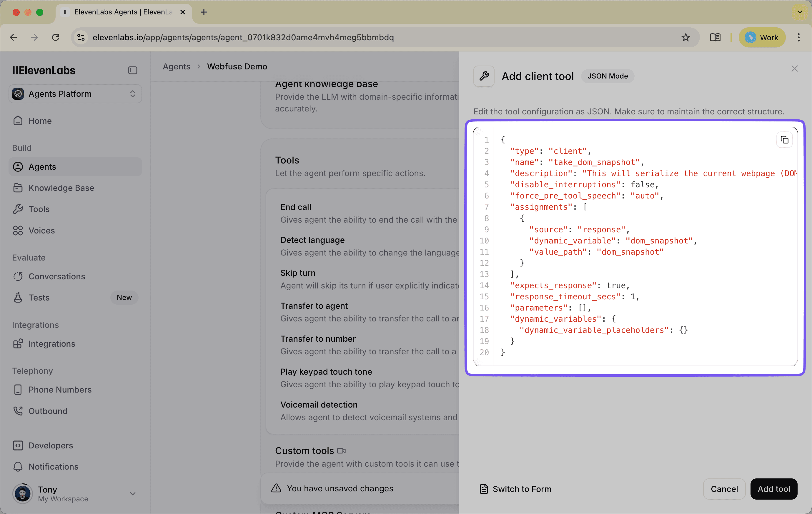Image resolution: width=812 pixels, height=514 pixels.
Task: Select the Work profile avatar in Chrome
Action: [x=762, y=37]
